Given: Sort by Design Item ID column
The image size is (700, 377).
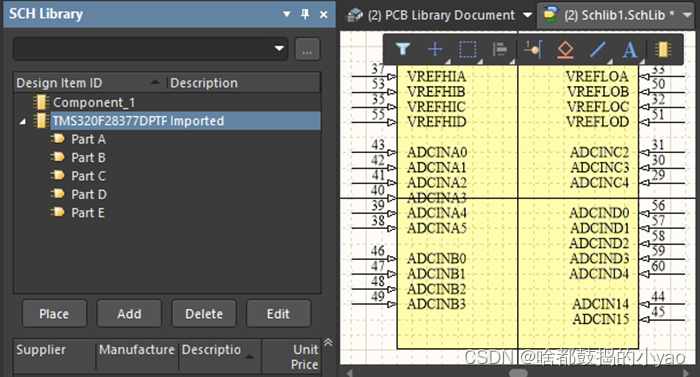Looking at the screenshot, I should [x=89, y=83].
